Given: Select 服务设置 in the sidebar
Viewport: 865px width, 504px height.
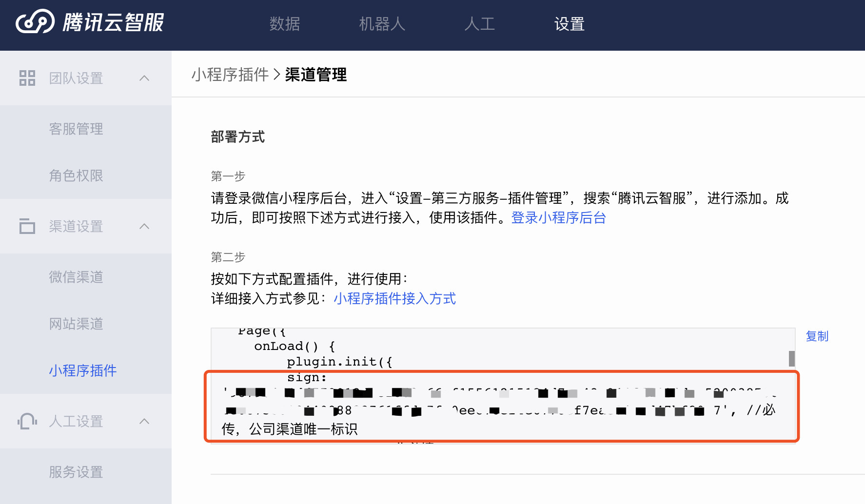Looking at the screenshot, I should (76, 472).
